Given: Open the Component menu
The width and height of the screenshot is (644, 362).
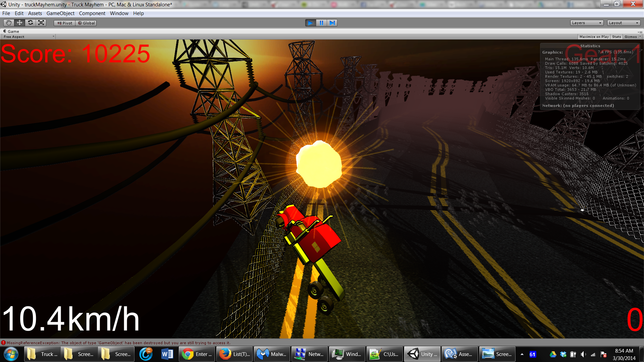Looking at the screenshot, I should [92, 13].
